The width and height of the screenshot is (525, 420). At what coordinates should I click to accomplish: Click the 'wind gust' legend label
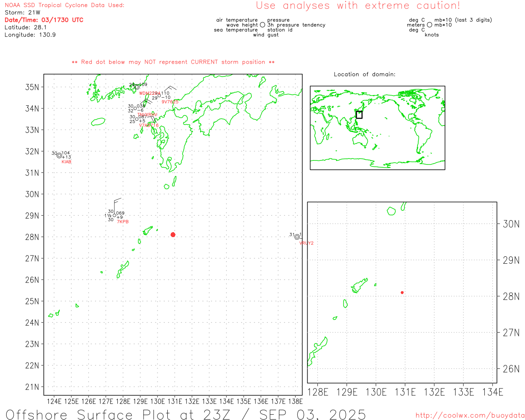(x=266, y=35)
